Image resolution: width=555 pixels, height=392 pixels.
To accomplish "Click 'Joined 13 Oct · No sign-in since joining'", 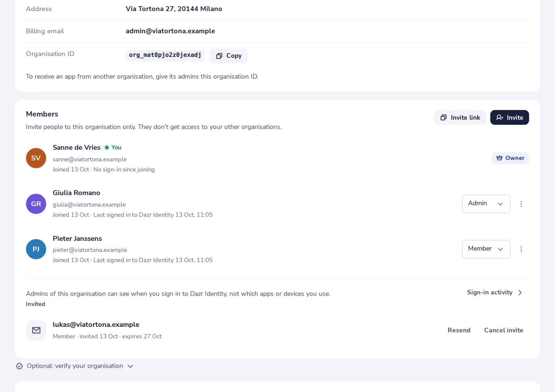I will (104, 169).
